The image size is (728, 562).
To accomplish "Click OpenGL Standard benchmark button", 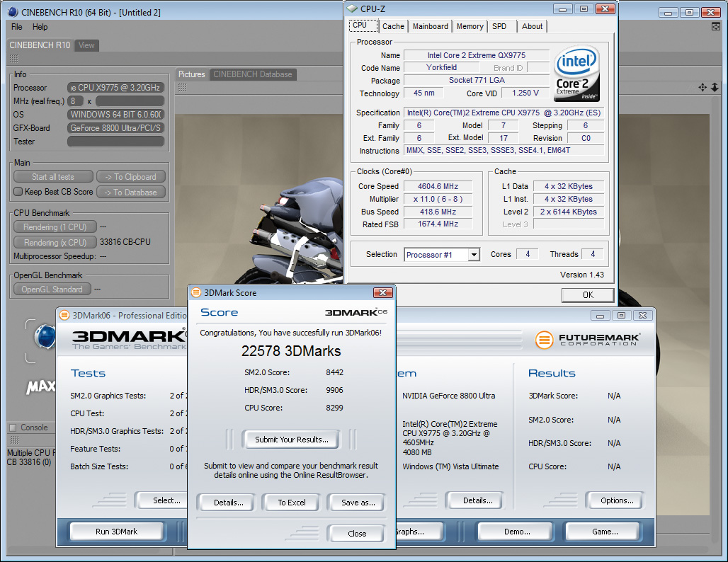I will tap(52, 289).
